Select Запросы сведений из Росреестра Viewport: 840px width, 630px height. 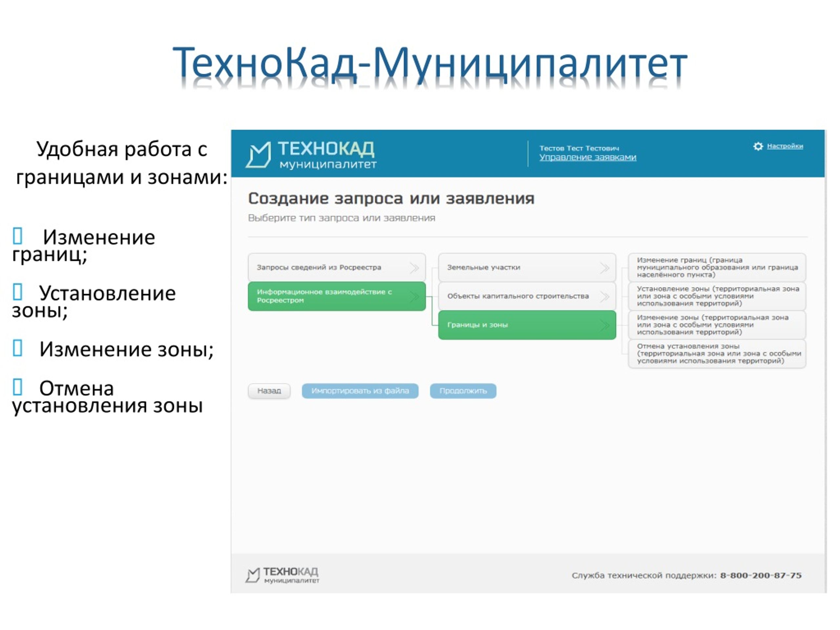click(336, 267)
